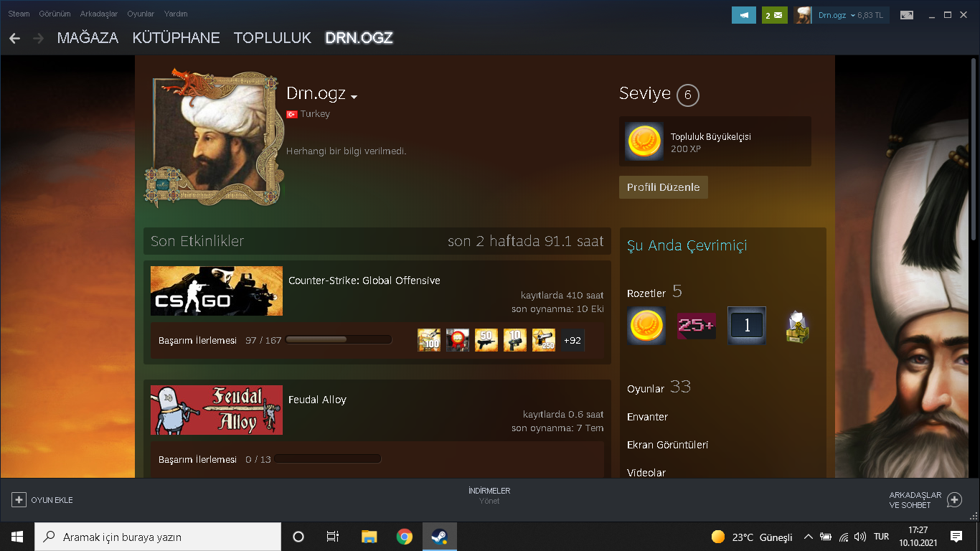Open the CS:GO game banner thumbnail
980x551 pixels.
pyautogui.click(x=217, y=291)
